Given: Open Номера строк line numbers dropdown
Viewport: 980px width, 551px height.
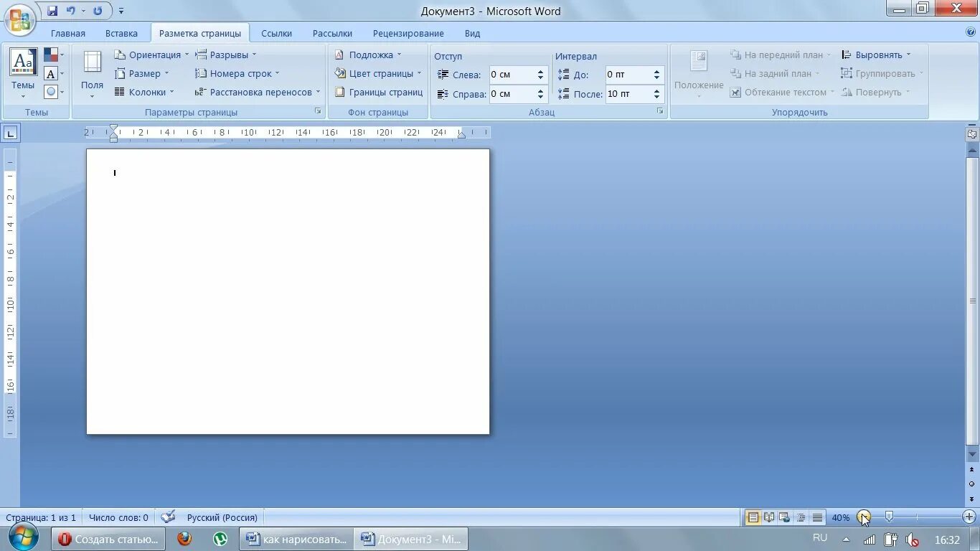Looking at the screenshot, I should click(x=237, y=73).
